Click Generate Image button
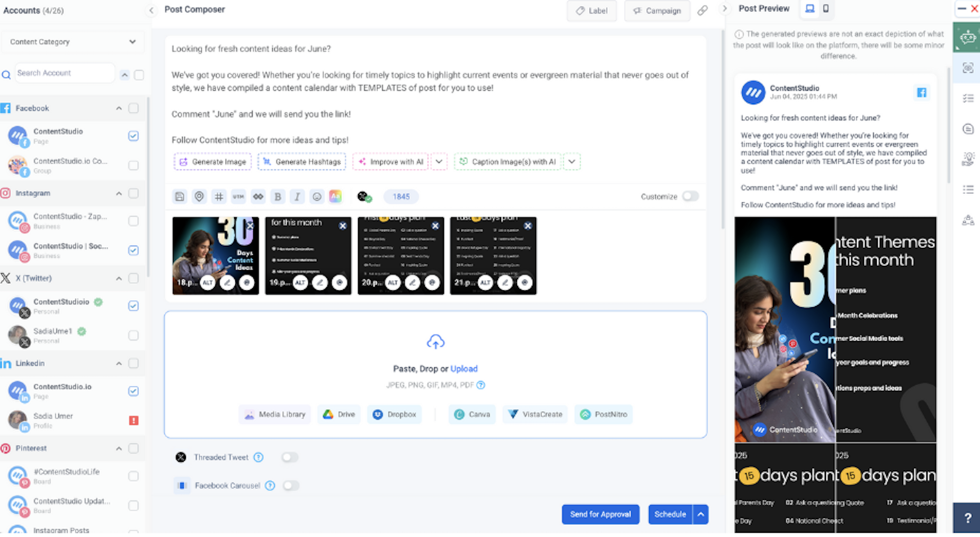This screenshot has width=980, height=537. (212, 162)
